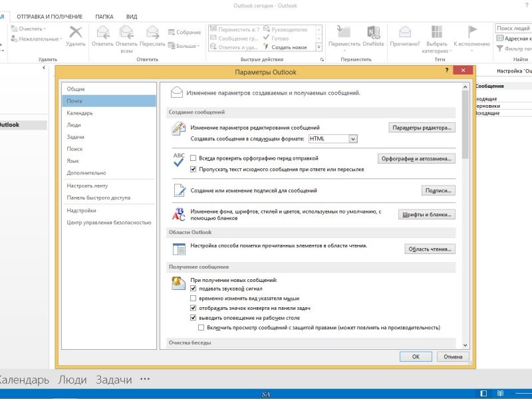Image resolution: width=532 pixels, height=399 pixels.
Task: Click the Reply All (Ответить всем) icon
Action: click(x=126, y=33)
